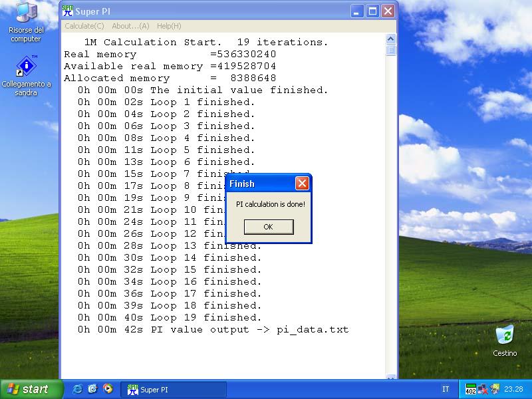The height and width of the screenshot is (399, 532).
Task: Click the 'Loop 5 finished.' line
Action: click(166, 150)
